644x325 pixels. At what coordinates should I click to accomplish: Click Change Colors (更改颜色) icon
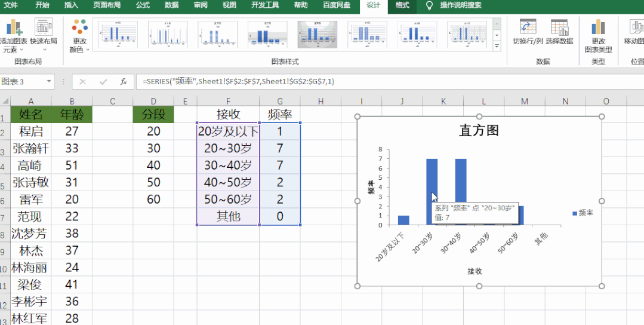tap(79, 27)
